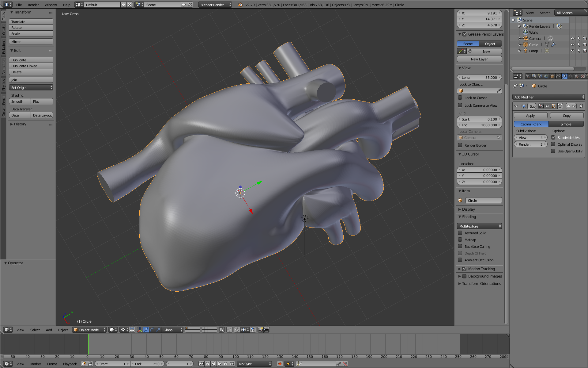588x368 pixels.
Task: Click the OpenGL render image camera icon
Action: click(261, 330)
